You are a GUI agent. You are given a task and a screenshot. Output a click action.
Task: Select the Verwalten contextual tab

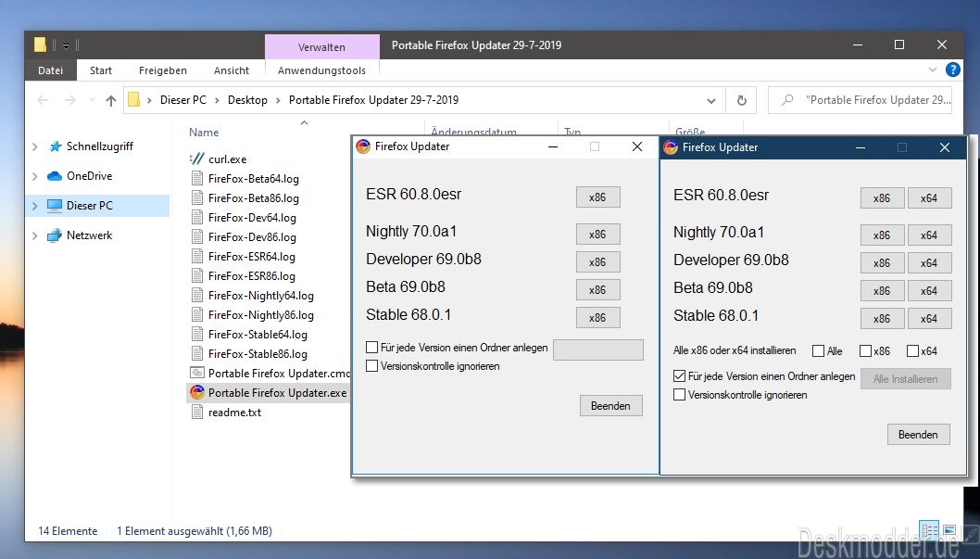(321, 47)
